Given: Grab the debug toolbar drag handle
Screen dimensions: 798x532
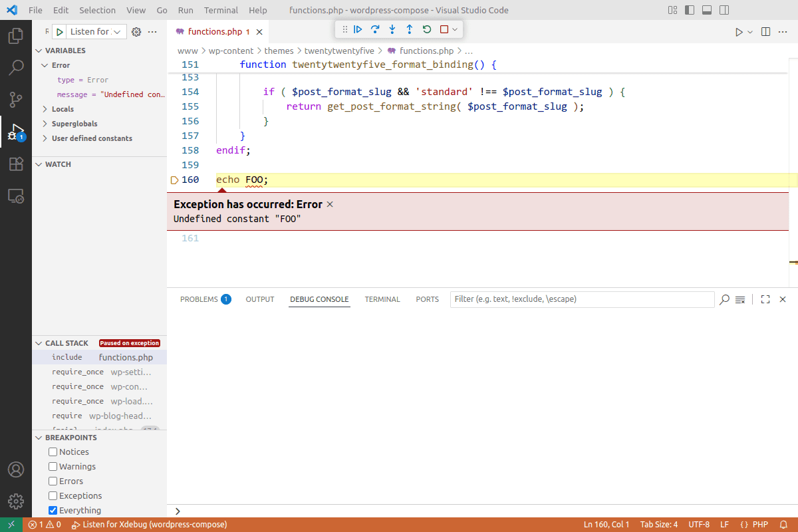Looking at the screenshot, I should click(x=344, y=29).
